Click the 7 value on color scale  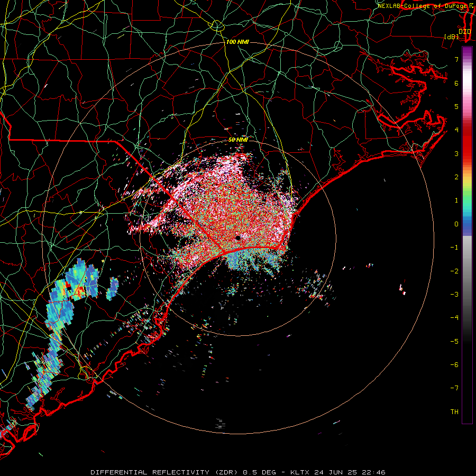coord(456,59)
